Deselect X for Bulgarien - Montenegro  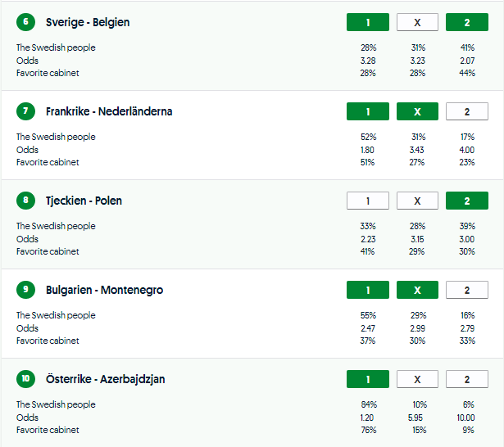point(417,290)
